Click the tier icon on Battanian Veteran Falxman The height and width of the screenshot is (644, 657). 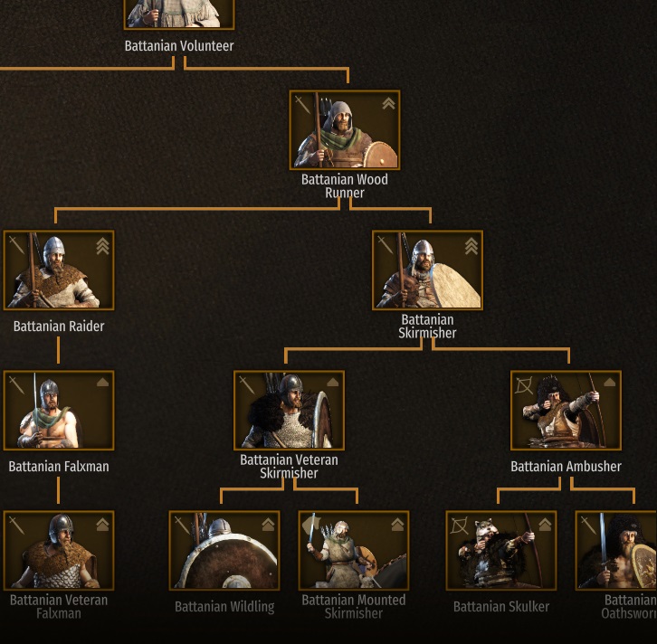[x=102, y=525]
